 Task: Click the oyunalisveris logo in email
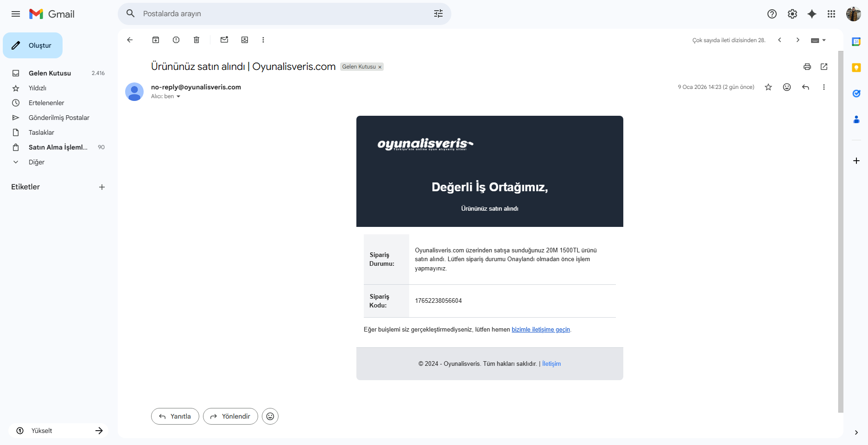[425, 144]
